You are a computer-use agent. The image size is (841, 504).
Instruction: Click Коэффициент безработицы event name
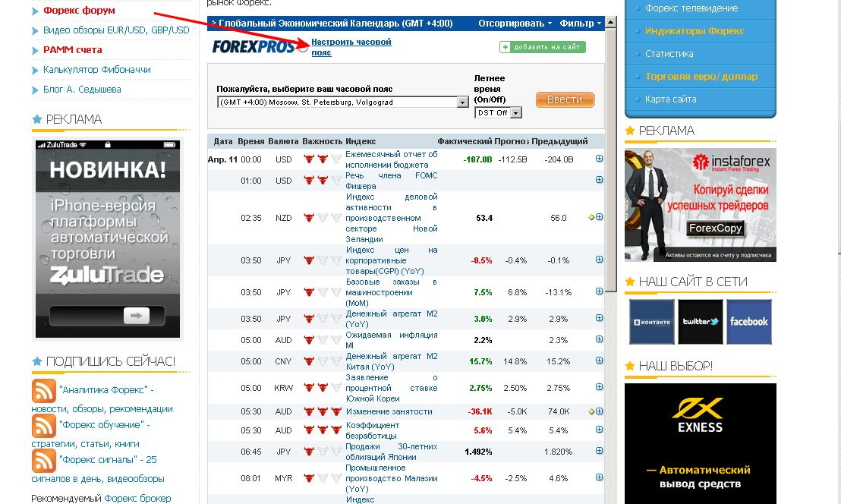[372, 430]
